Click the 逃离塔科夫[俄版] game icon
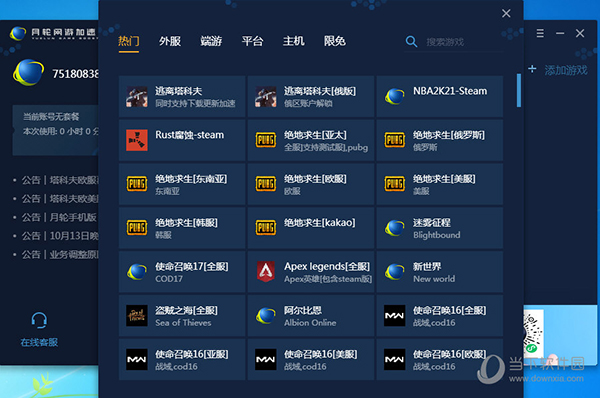The width and height of the screenshot is (600, 398). click(x=266, y=97)
